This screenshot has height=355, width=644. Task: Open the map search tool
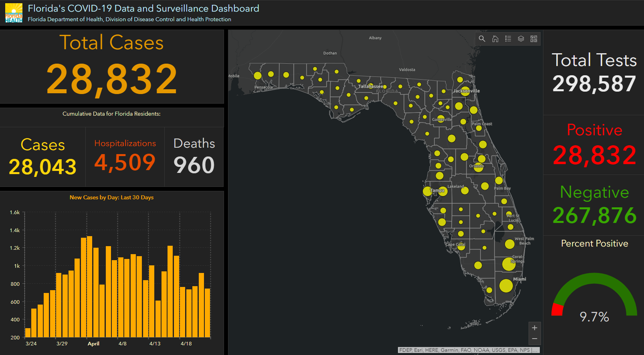[x=482, y=39]
